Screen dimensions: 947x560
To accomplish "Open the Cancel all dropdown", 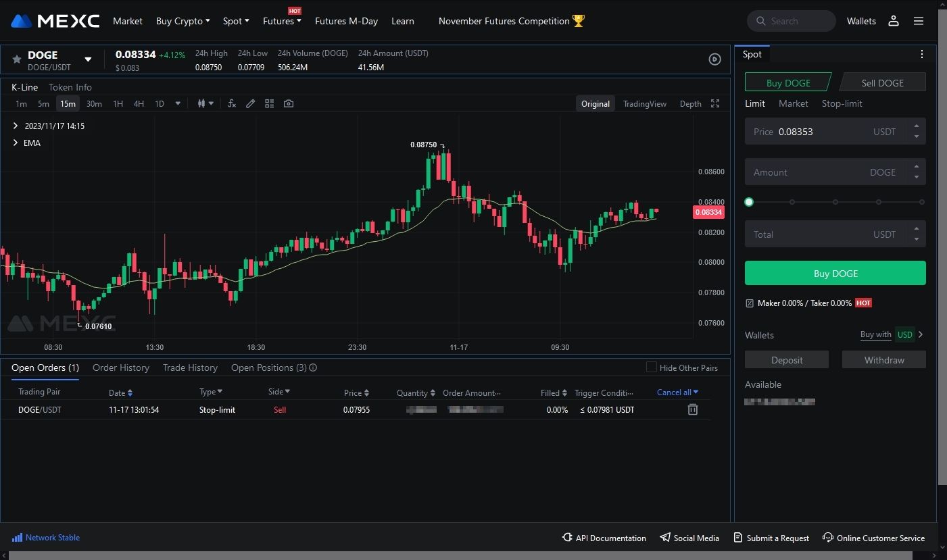I will pos(678,392).
